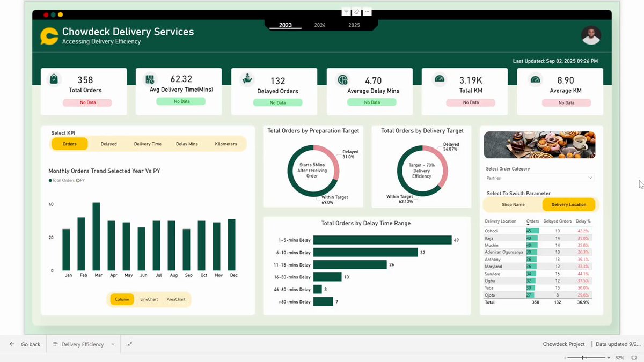The height and width of the screenshot is (362, 644).
Task: Click the Delayed Orders column header
Action: [557, 221]
